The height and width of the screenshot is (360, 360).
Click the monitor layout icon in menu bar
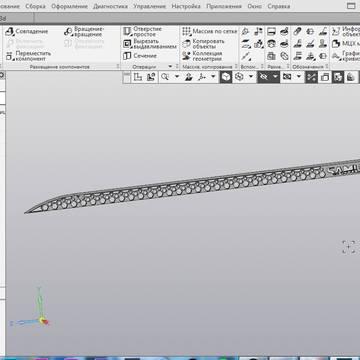tap(351, 6)
